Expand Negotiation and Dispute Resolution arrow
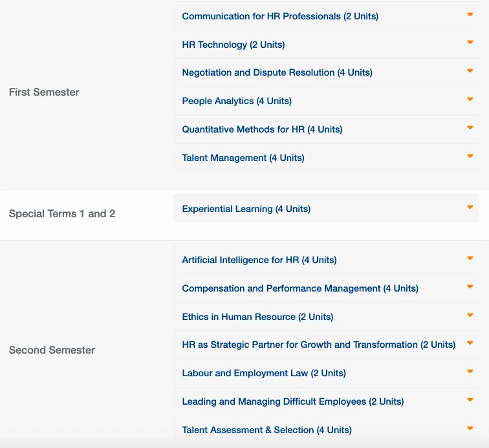 470,71
